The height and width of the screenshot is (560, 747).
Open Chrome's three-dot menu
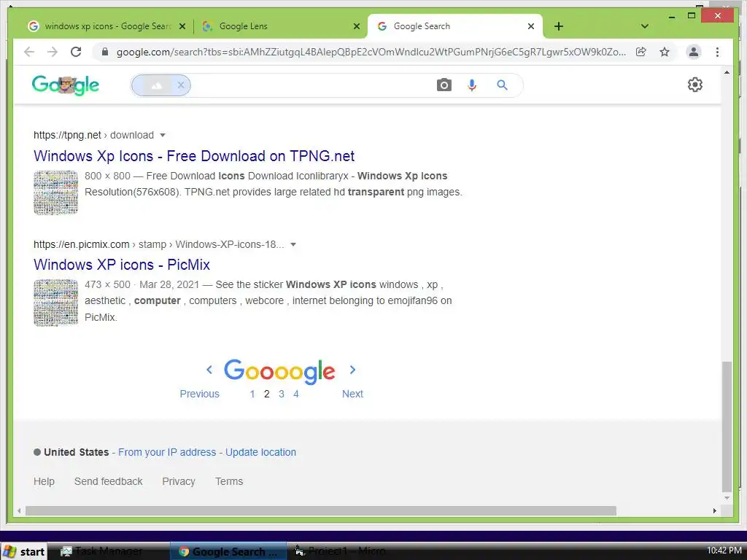pyautogui.click(x=717, y=52)
